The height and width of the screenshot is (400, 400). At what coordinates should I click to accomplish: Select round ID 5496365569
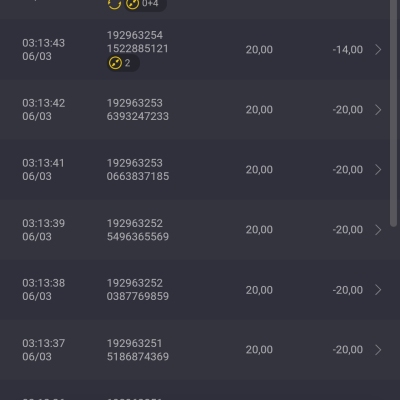tap(138, 237)
